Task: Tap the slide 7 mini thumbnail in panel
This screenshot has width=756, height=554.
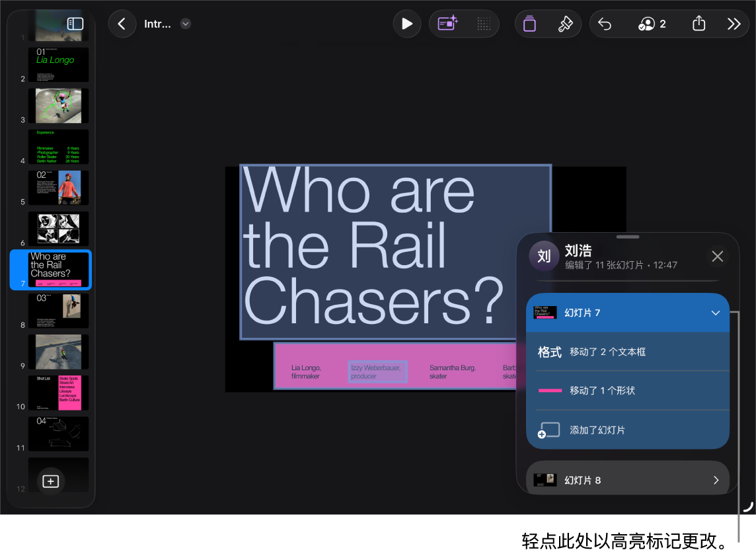Action: pyautogui.click(x=545, y=313)
